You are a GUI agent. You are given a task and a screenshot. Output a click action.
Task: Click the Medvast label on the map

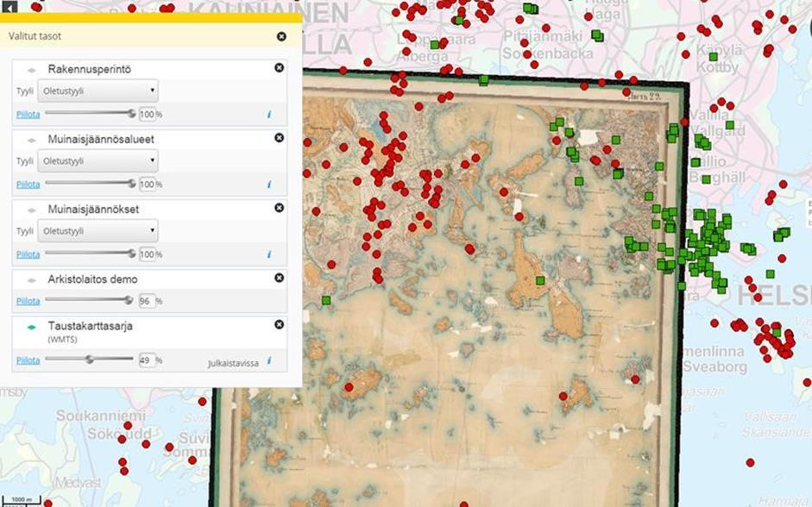coord(79,483)
